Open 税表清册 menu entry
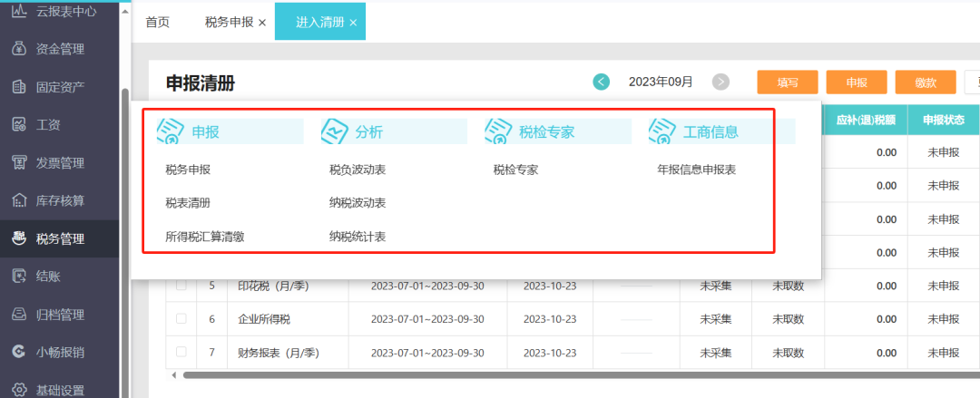 click(188, 203)
